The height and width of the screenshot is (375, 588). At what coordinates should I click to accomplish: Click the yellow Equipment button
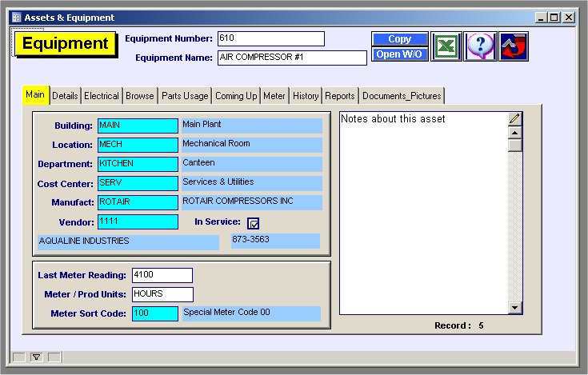[66, 44]
